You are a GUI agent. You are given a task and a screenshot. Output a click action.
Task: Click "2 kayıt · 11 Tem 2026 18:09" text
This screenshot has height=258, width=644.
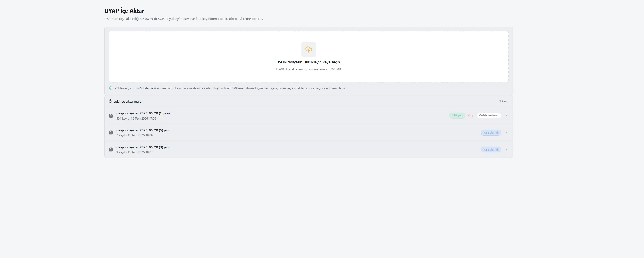click(x=134, y=135)
